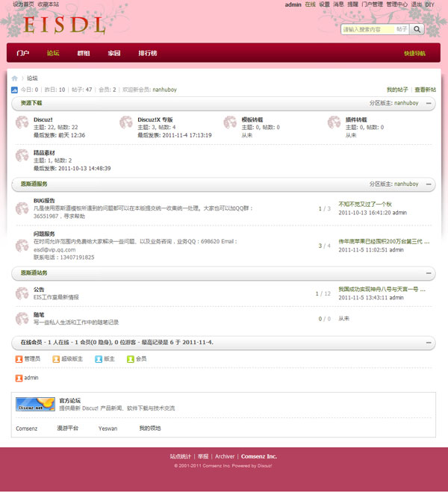Click the home icon in breadcrumb
The width and height of the screenshot is (448, 492).
point(15,78)
